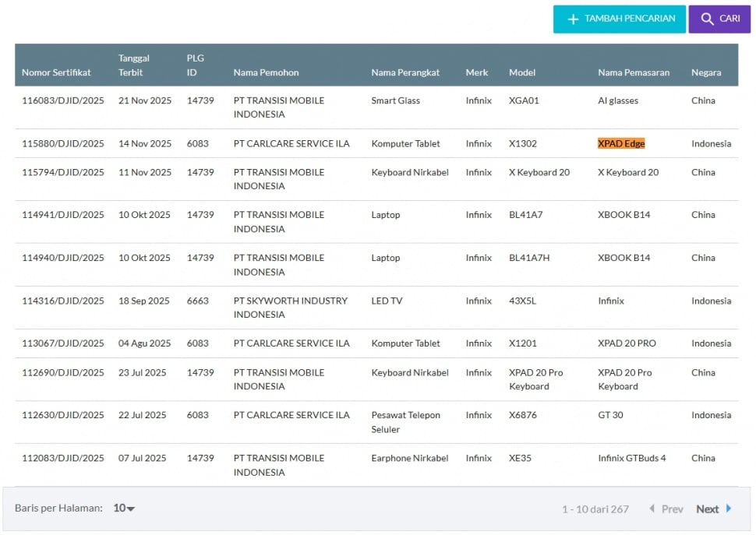The image size is (756, 535).
Task: Click the Negara column header
Action: click(705, 72)
